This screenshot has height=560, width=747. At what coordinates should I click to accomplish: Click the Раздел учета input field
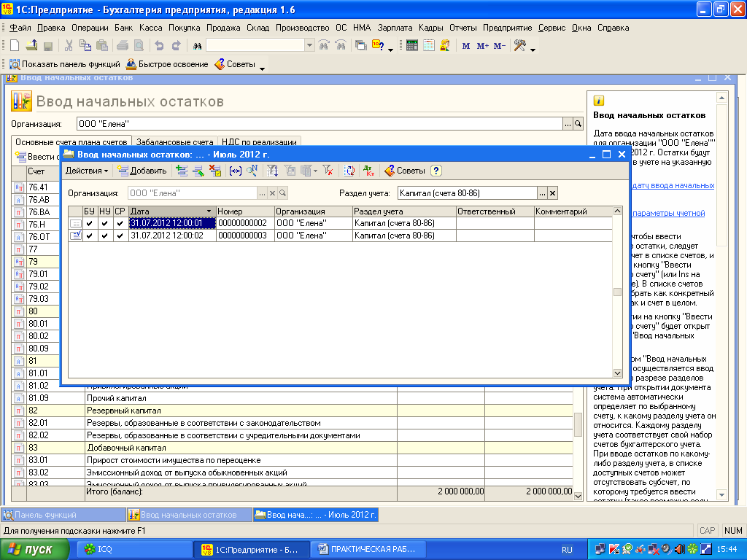point(467,192)
